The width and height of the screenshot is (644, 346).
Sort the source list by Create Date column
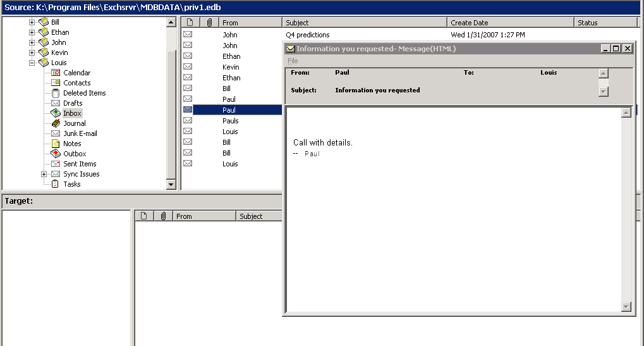[509, 23]
